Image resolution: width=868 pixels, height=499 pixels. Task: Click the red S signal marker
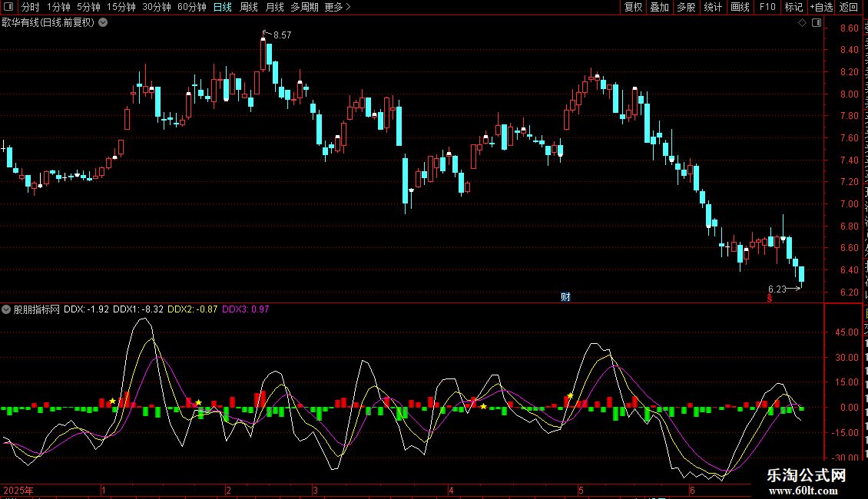770,299
